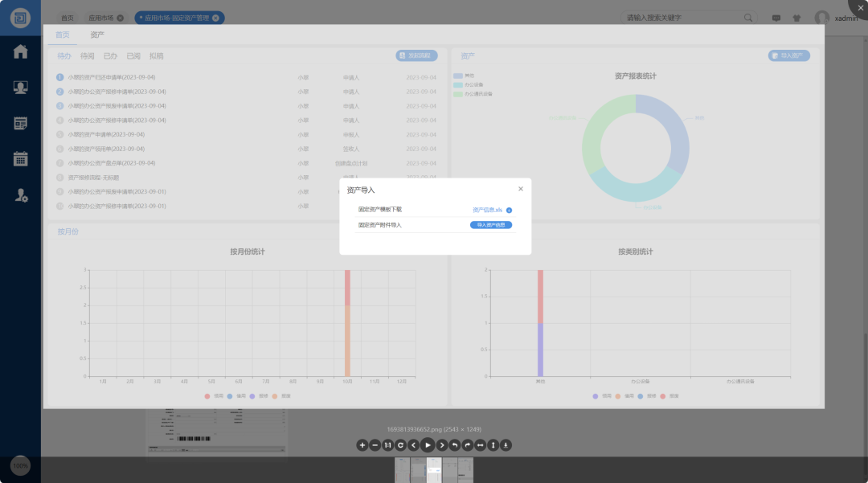This screenshot has height=483, width=868.
Task: Reset image to 1:1 actual size
Action: click(x=387, y=444)
